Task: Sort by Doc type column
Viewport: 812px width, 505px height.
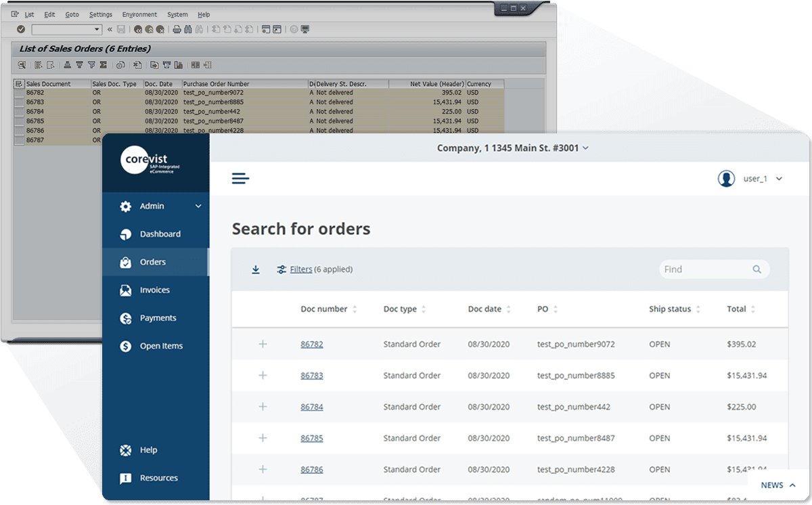Action: 405,309
